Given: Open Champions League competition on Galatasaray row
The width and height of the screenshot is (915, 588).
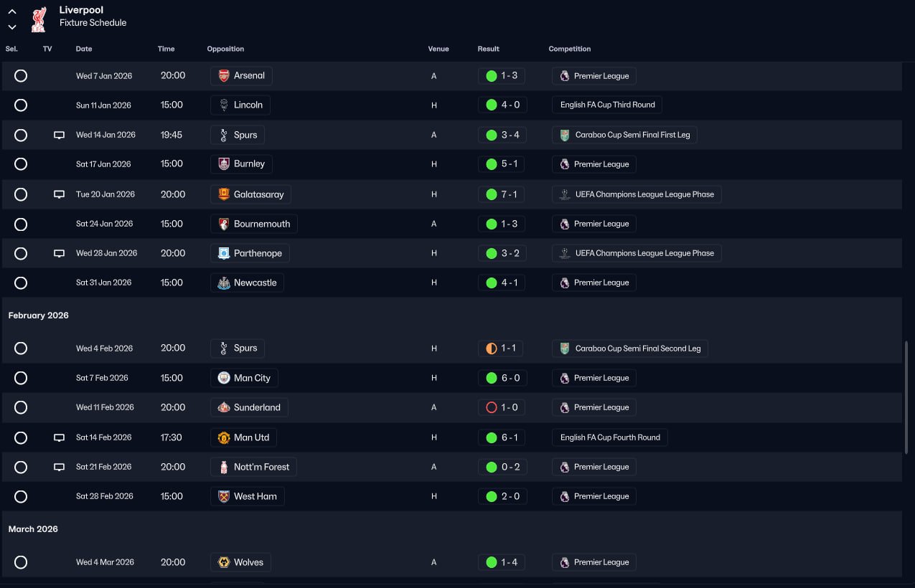Looking at the screenshot, I should 637,194.
